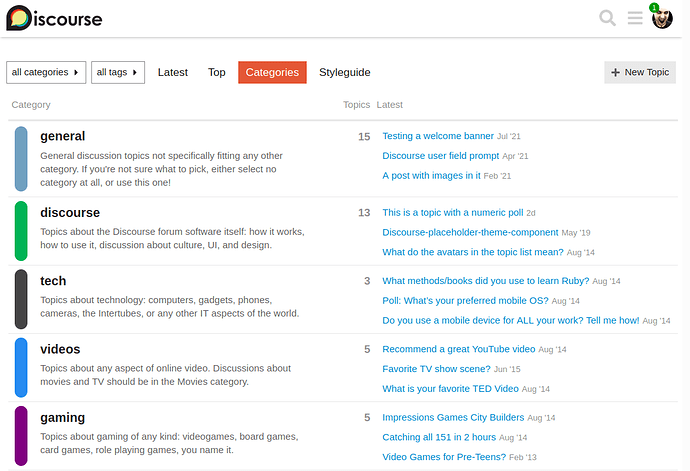Open the discourse category

click(x=70, y=213)
